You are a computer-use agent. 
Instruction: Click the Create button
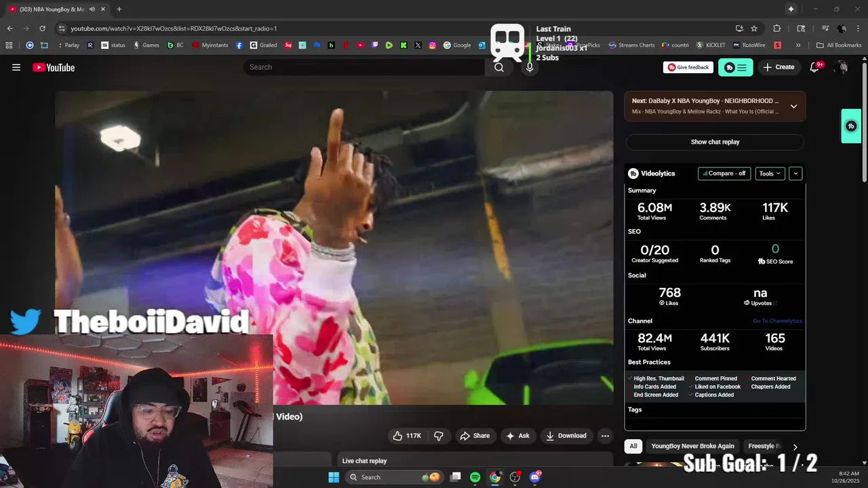point(778,67)
